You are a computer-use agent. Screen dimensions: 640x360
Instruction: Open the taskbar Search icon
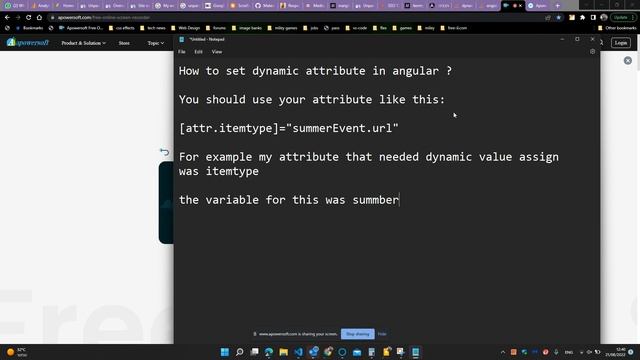click(240, 352)
